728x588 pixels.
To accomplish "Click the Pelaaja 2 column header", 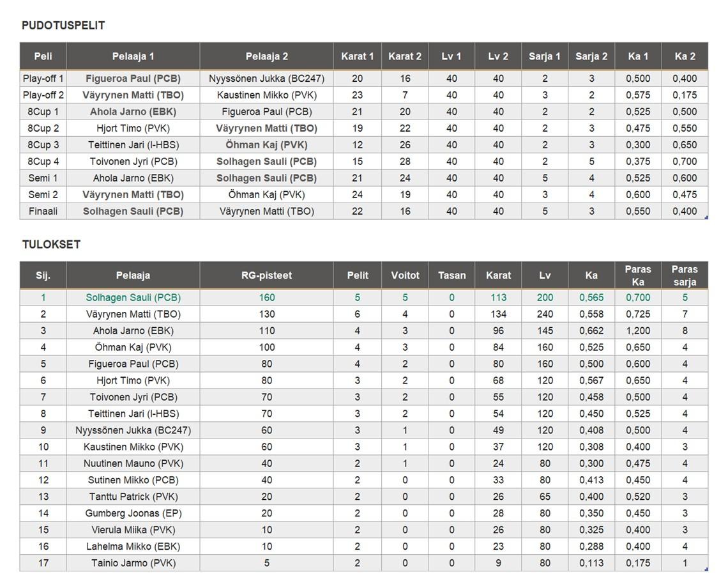I will pos(266,56).
